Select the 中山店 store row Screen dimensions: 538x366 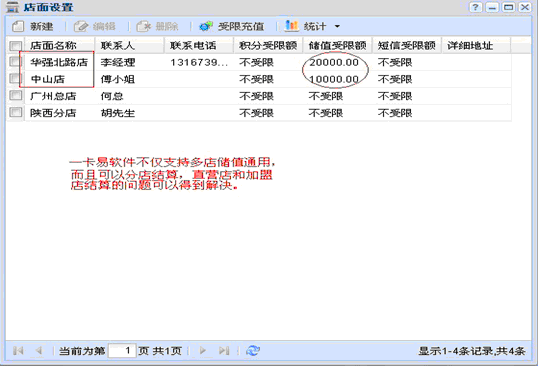[x=259, y=79]
